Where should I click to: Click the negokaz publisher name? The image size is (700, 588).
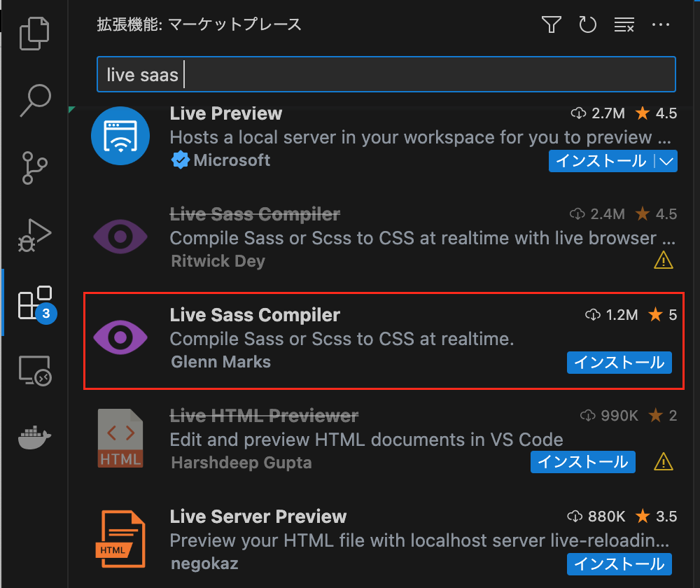click(204, 563)
